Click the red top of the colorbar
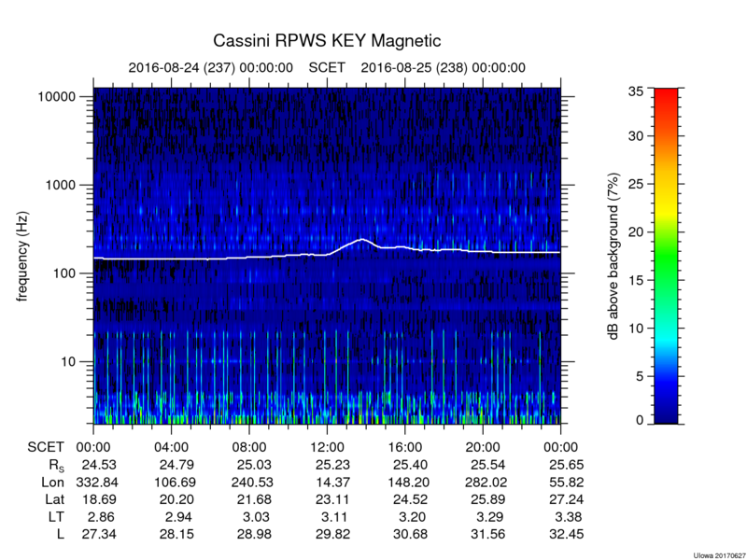The width and height of the screenshot is (747, 560). tap(666, 91)
